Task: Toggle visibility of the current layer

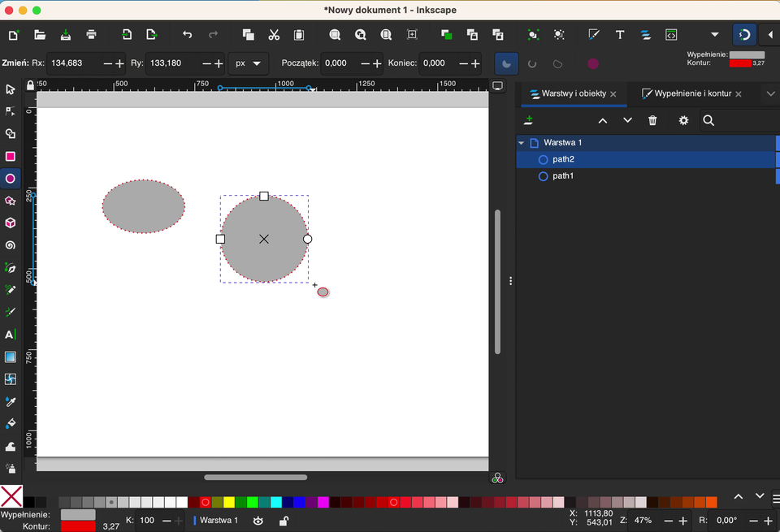Action: [258, 521]
